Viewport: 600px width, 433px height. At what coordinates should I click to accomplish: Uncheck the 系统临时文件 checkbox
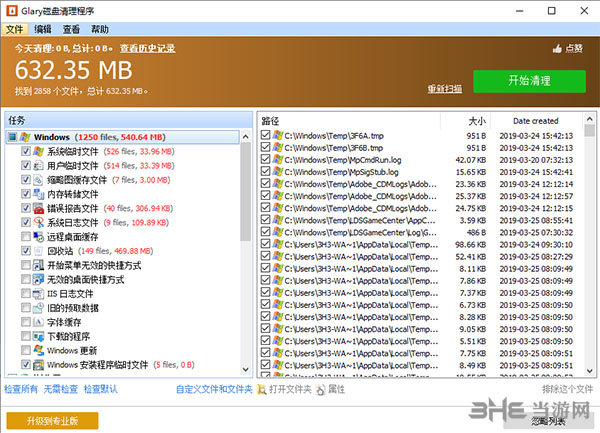click(x=26, y=151)
